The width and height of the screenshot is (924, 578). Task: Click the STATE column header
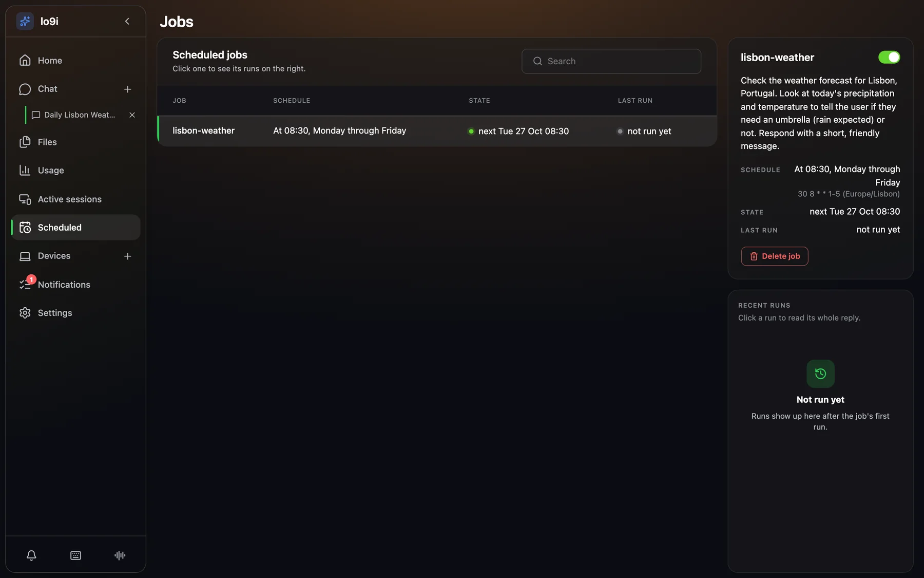pos(479,101)
